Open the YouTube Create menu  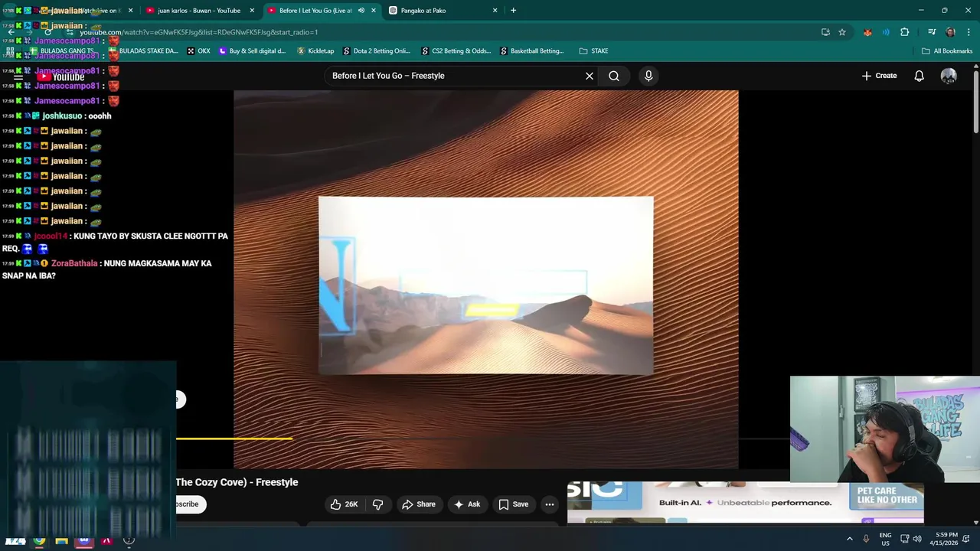879,76
